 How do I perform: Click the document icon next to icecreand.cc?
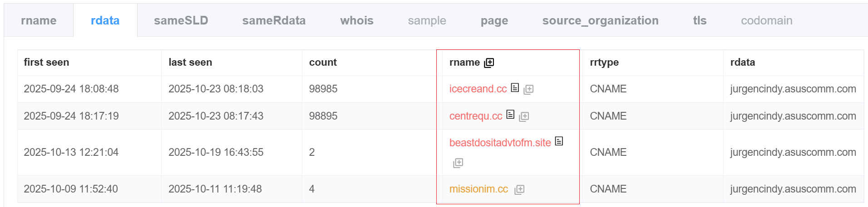(x=515, y=87)
